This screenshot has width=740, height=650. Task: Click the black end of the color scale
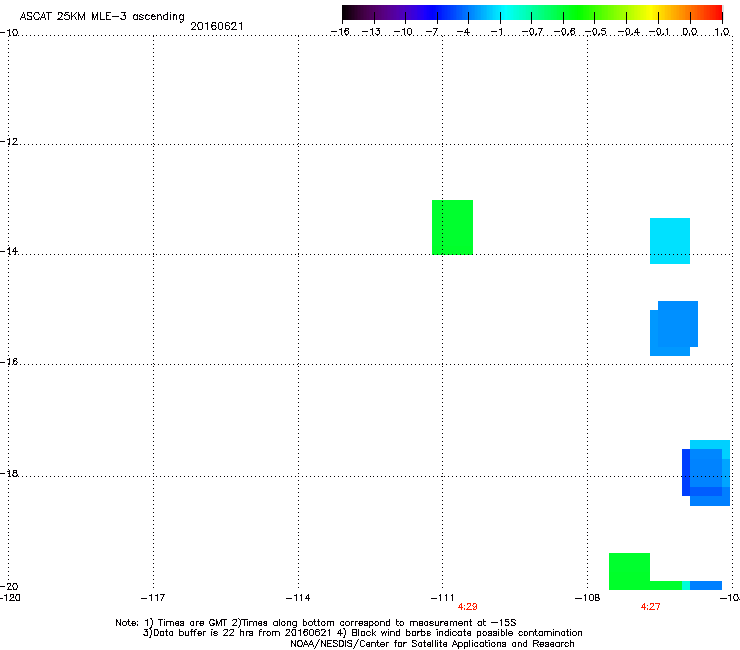click(350, 12)
